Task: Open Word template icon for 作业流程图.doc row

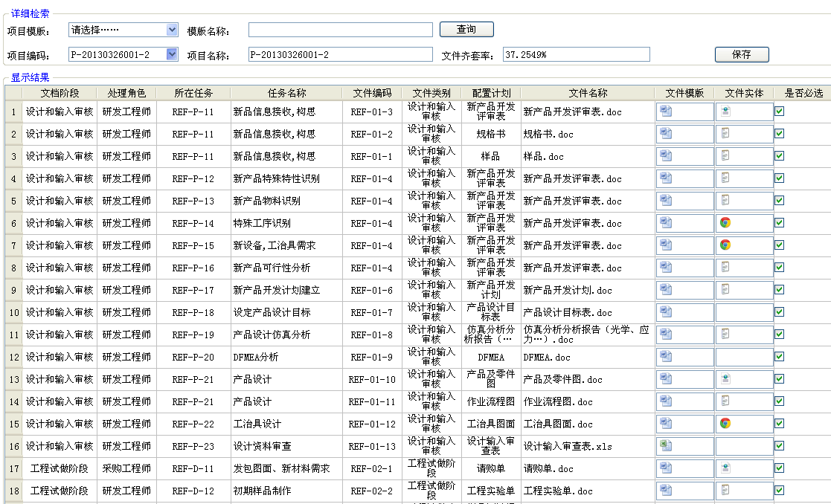Action: click(x=666, y=401)
